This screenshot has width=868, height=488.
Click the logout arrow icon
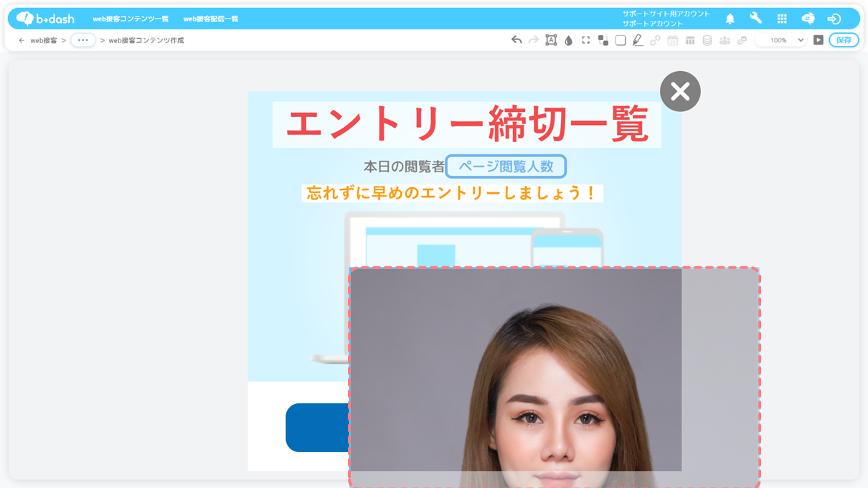[x=834, y=19]
